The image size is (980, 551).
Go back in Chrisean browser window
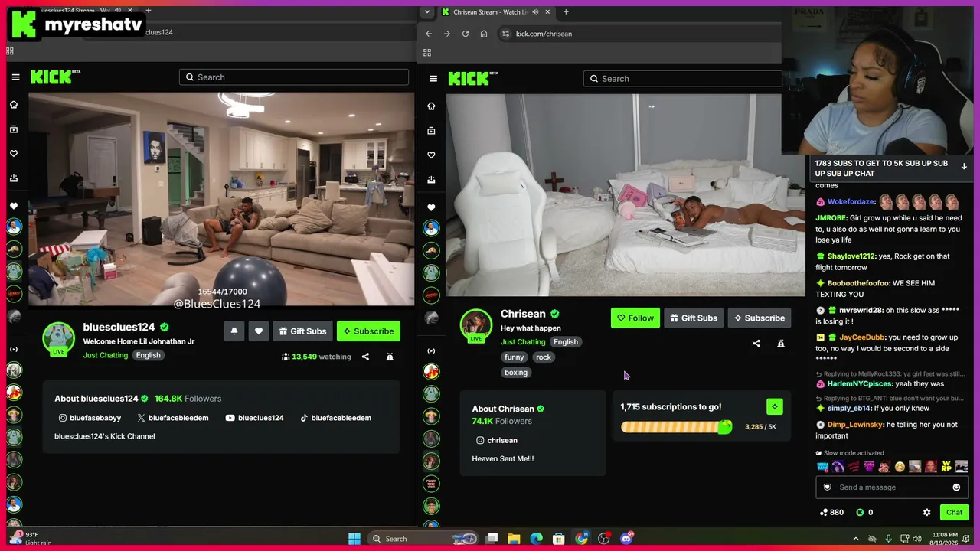pos(429,34)
